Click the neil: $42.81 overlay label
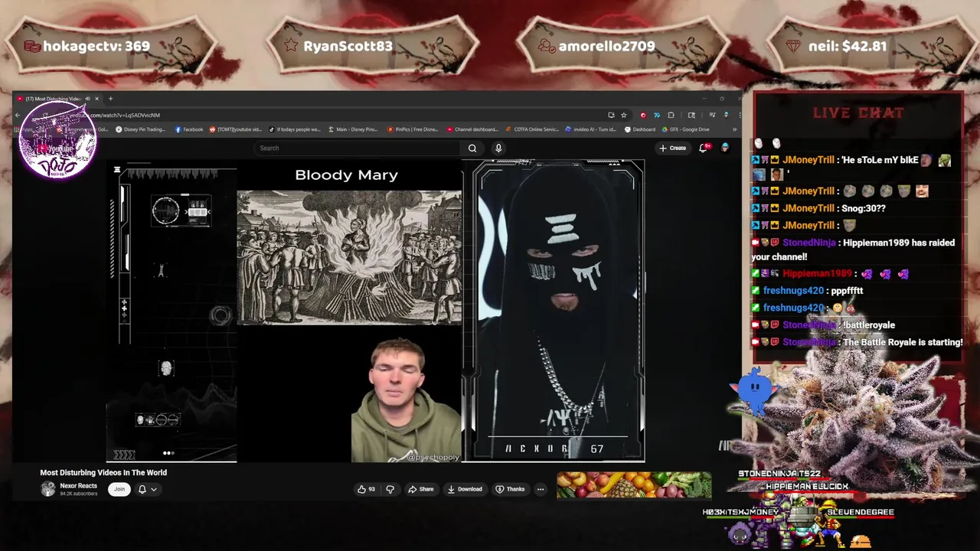The height and width of the screenshot is (551, 980). pos(848,46)
